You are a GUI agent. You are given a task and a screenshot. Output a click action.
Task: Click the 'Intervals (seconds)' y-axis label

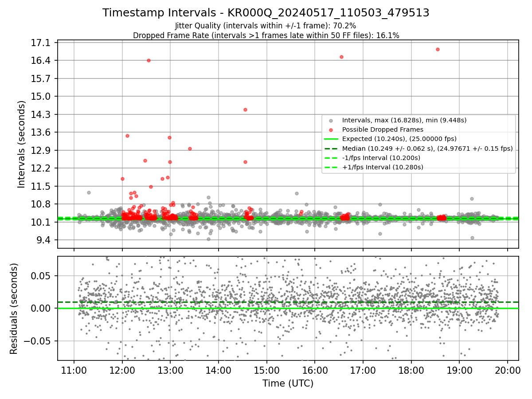click(x=22, y=144)
